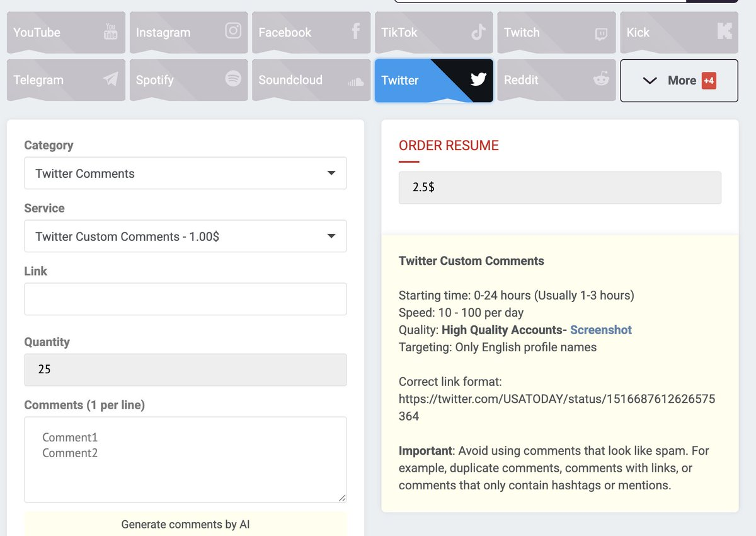Click into the Link input field
The width and height of the screenshot is (756, 536).
point(185,299)
